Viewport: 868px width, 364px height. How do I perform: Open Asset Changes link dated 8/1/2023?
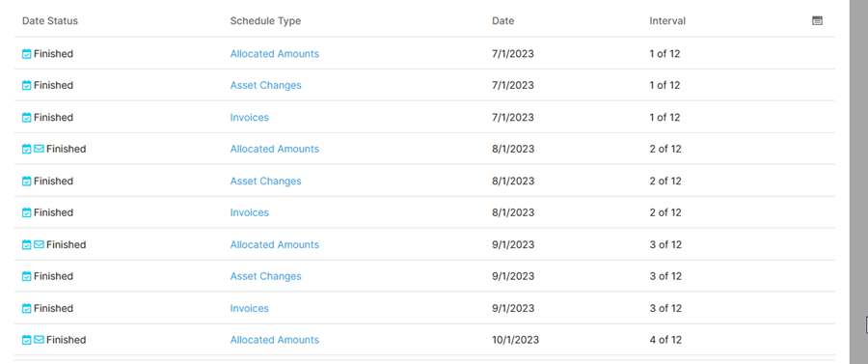266,182
